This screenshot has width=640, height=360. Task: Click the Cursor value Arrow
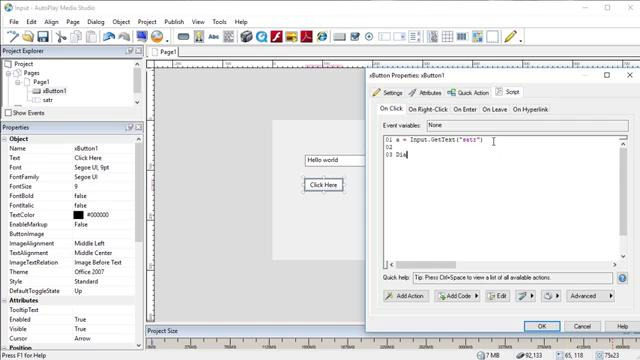click(82, 338)
